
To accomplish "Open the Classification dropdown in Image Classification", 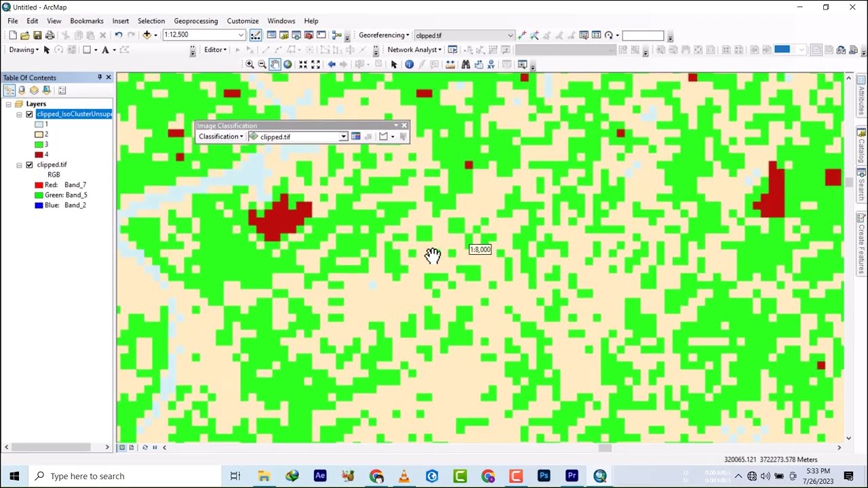I will [x=221, y=136].
